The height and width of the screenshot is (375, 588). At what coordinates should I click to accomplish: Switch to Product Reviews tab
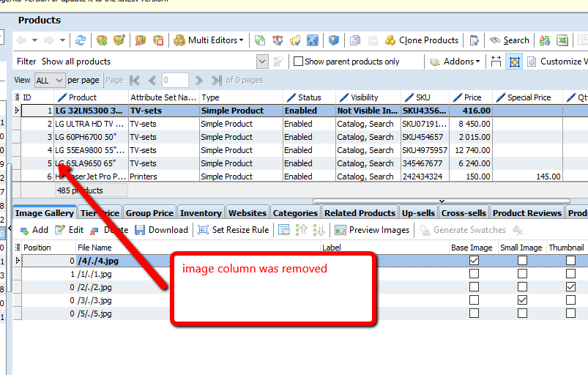tap(527, 213)
